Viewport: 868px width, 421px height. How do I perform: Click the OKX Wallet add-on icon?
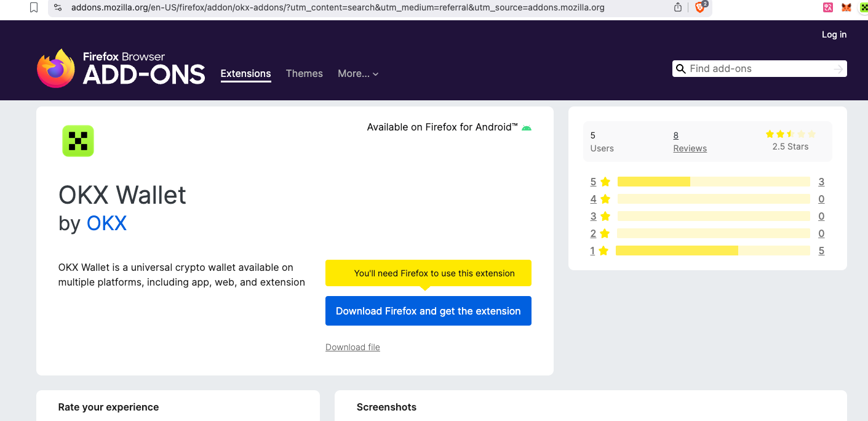coord(78,141)
